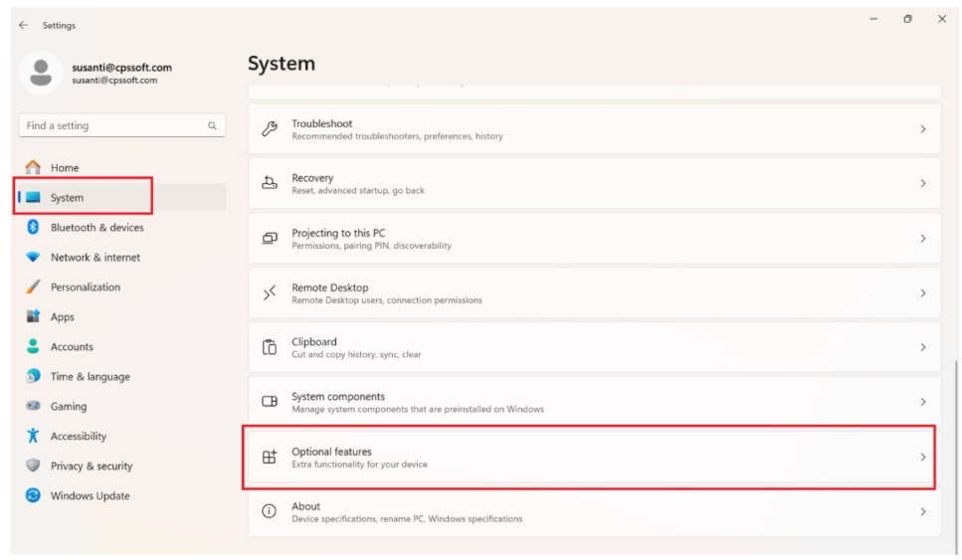Click the Home house icon
This screenshot has width=962, height=560.
point(33,167)
